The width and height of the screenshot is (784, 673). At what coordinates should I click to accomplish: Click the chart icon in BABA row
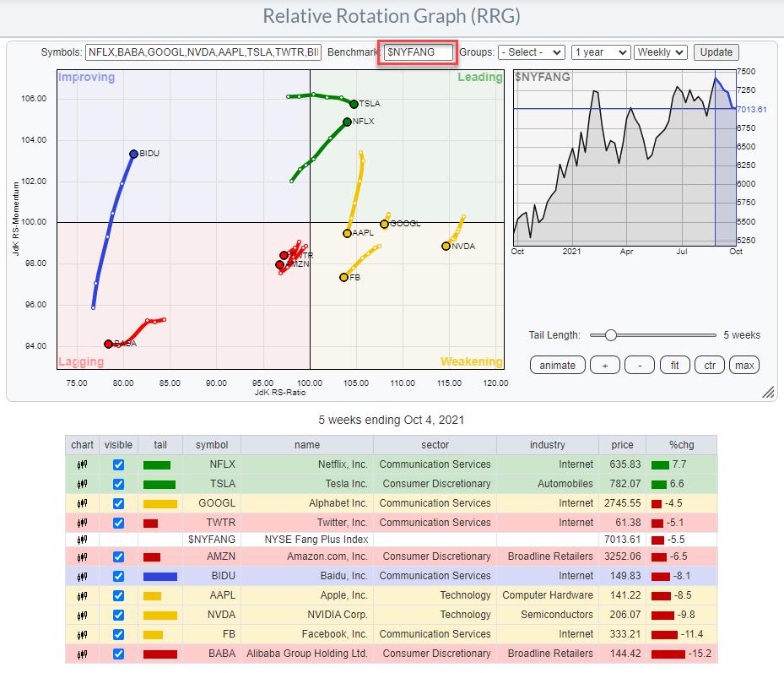(82, 654)
